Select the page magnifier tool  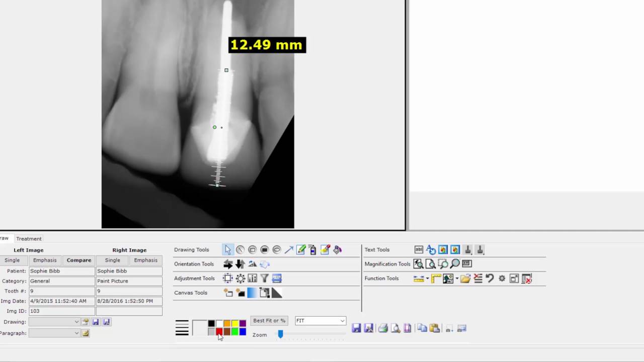(x=430, y=264)
